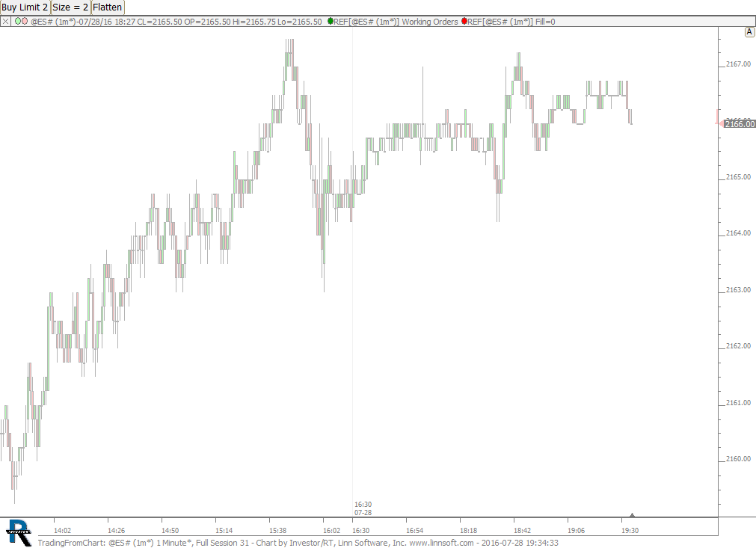Viewport: 756px width, 548px height.
Task: Click the 2167.00 price scale label
Action: click(x=738, y=64)
